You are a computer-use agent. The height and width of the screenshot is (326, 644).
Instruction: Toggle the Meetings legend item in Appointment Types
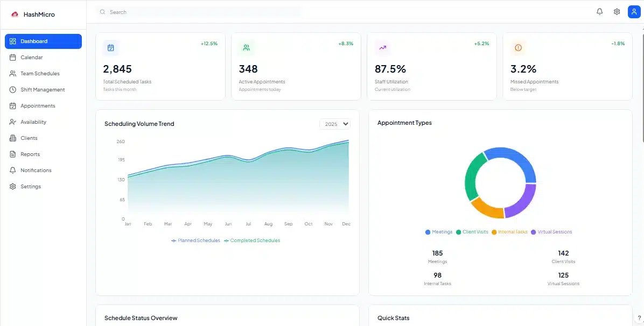click(438, 232)
